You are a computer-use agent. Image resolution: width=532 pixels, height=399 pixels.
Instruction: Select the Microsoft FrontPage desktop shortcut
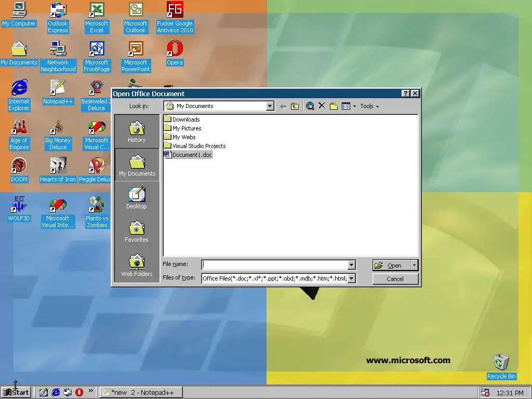coord(97,57)
